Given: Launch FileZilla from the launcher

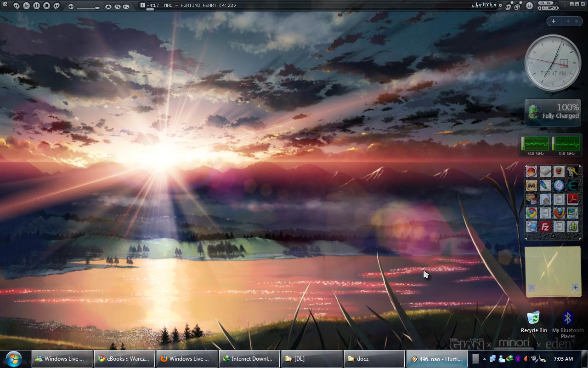Looking at the screenshot, I should 545,227.
